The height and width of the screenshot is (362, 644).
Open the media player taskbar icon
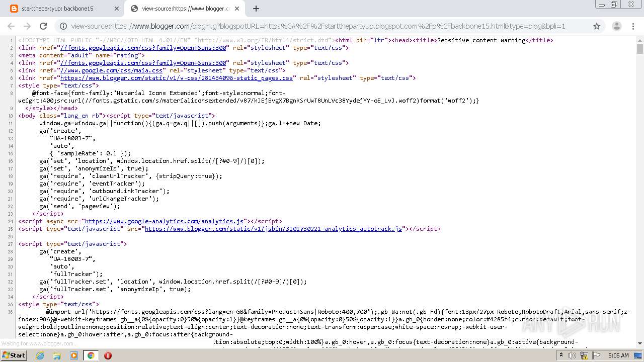(74, 355)
